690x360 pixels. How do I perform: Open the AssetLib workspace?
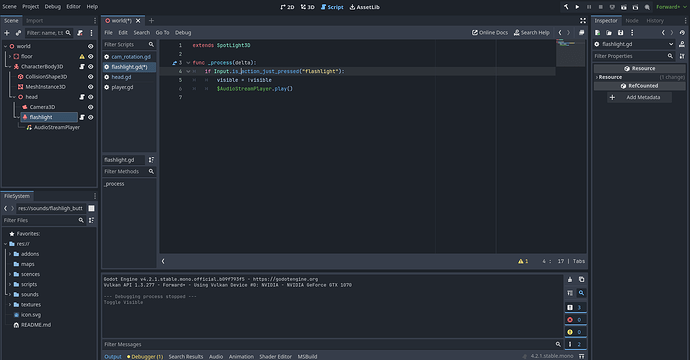coord(364,7)
